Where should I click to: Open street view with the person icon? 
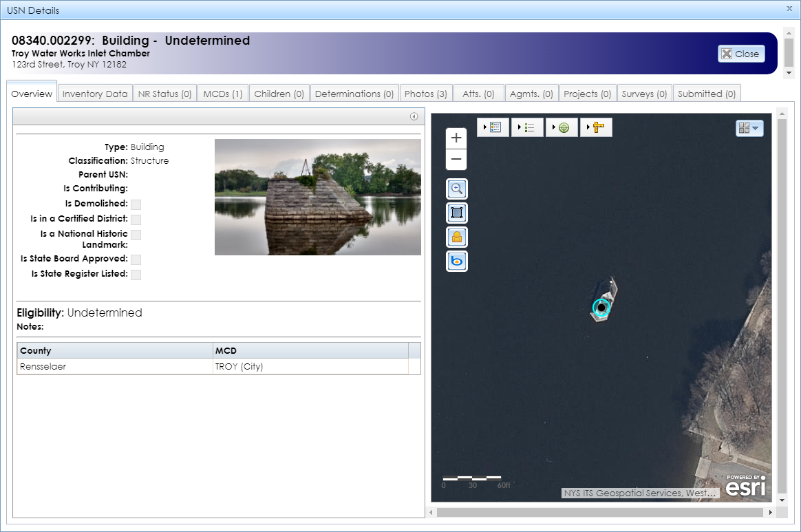coord(456,237)
